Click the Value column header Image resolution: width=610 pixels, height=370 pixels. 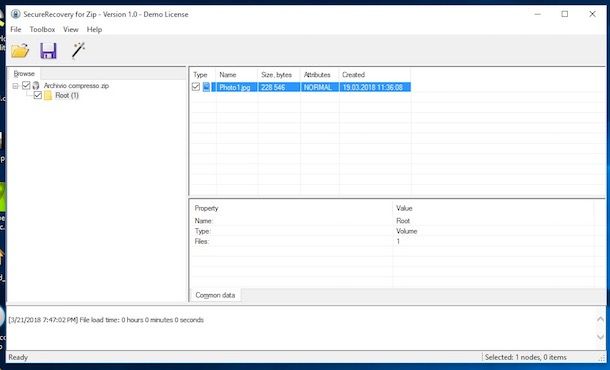tap(493, 208)
